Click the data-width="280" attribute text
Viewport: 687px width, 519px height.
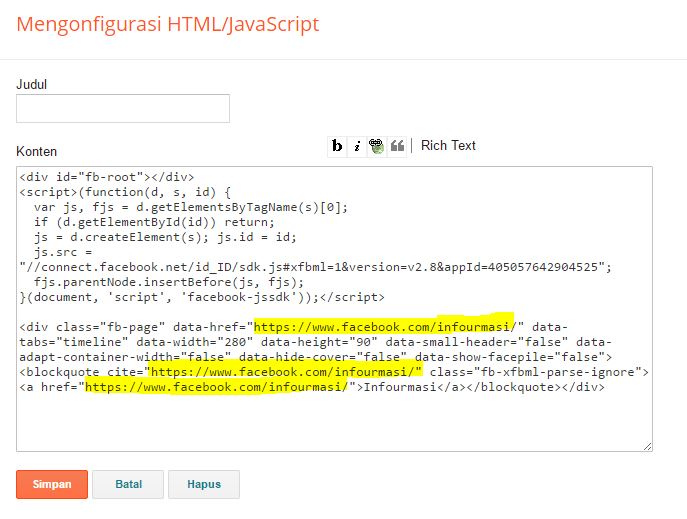pos(195,342)
